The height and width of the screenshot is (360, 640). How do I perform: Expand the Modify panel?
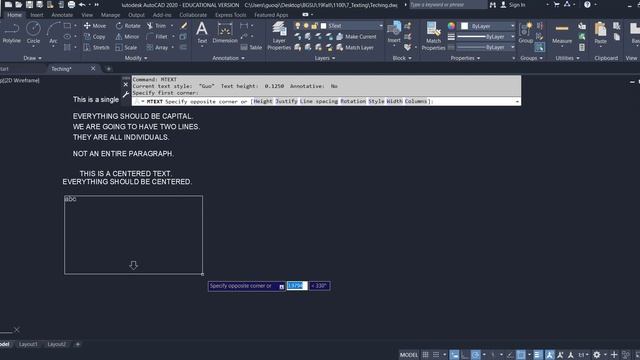pos(136,58)
